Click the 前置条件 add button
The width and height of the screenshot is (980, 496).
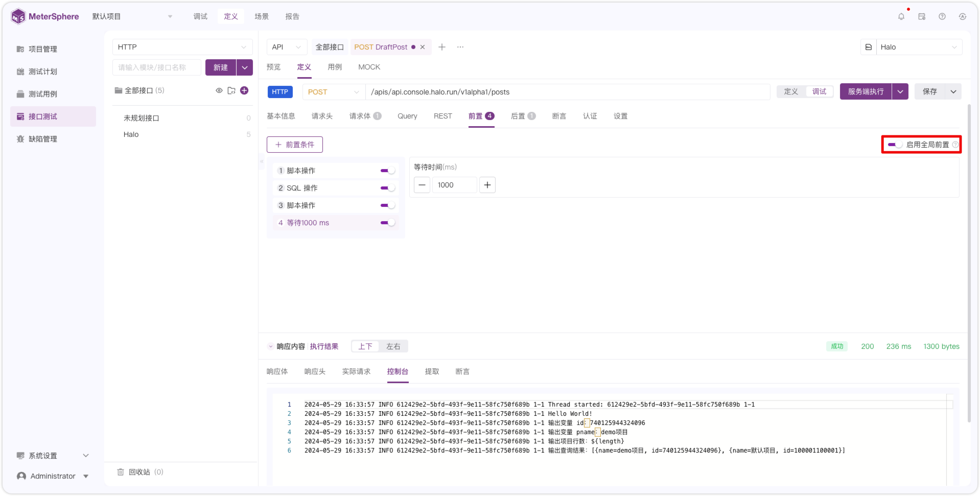coord(295,145)
